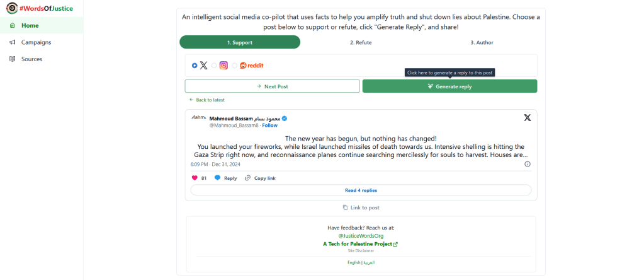This screenshot has height=280, width=644.
Task: Select the Instagram radio button
Action: [x=214, y=66]
